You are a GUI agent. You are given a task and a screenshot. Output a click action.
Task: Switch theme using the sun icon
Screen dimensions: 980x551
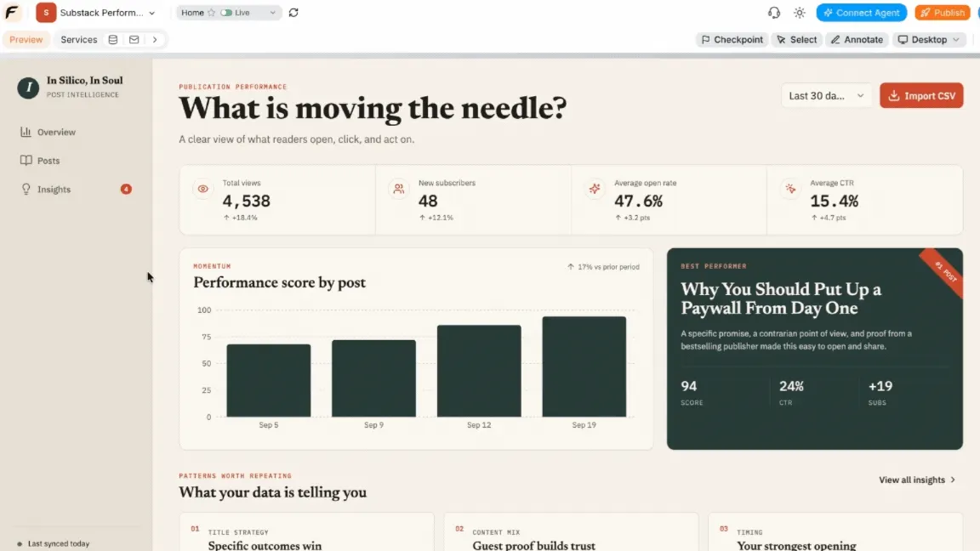(x=800, y=13)
